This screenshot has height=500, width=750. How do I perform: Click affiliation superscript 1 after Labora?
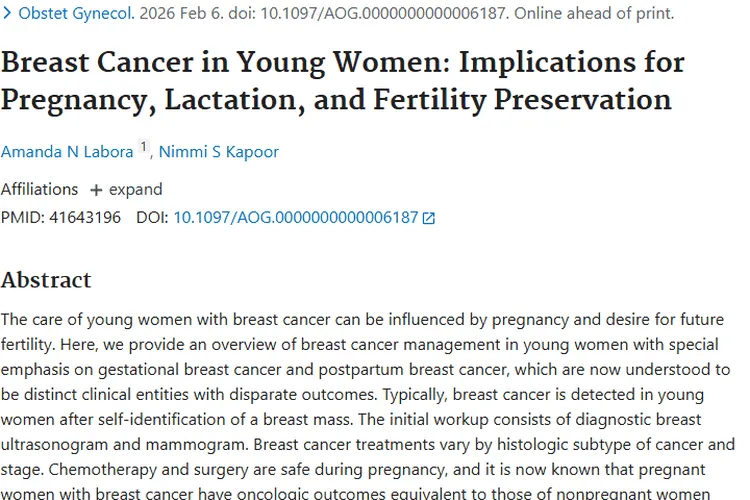pos(143,147)
